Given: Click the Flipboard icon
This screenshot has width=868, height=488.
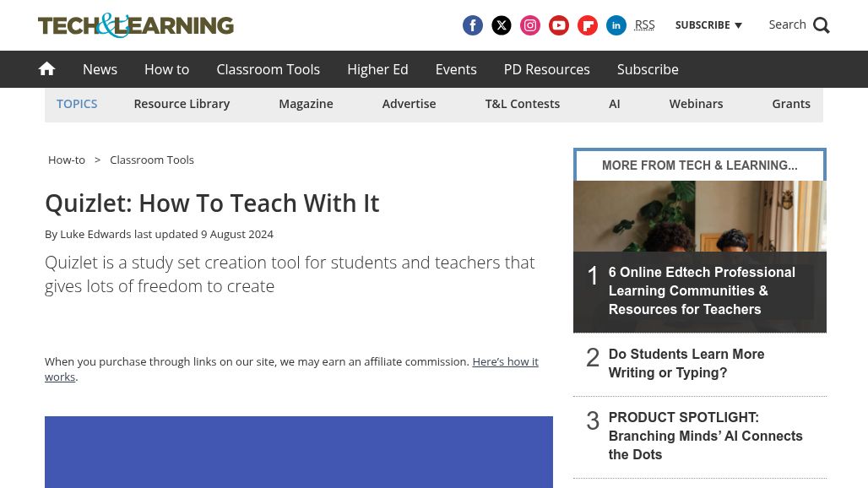Looking at the screenshot, I should click(x=588, y=25).
